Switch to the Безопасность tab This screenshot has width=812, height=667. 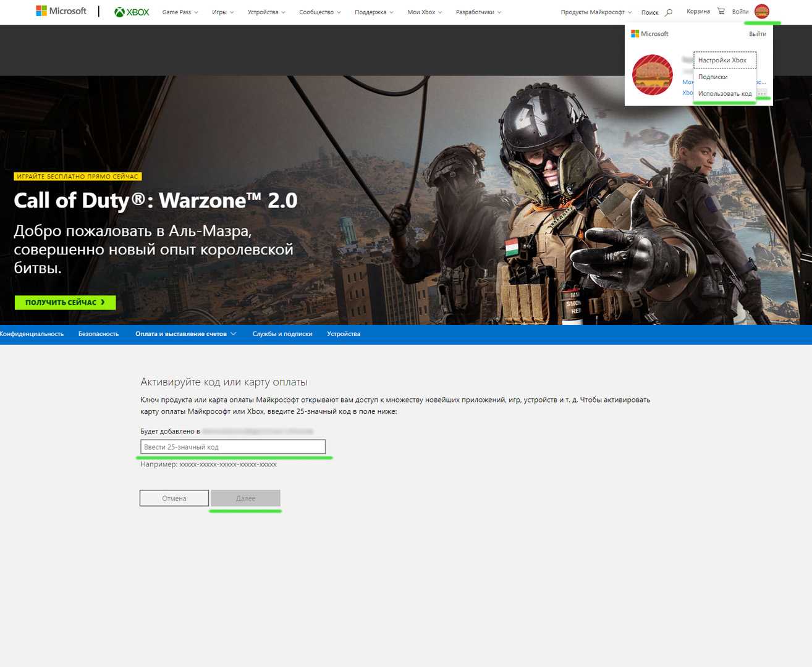click(98, 334)
